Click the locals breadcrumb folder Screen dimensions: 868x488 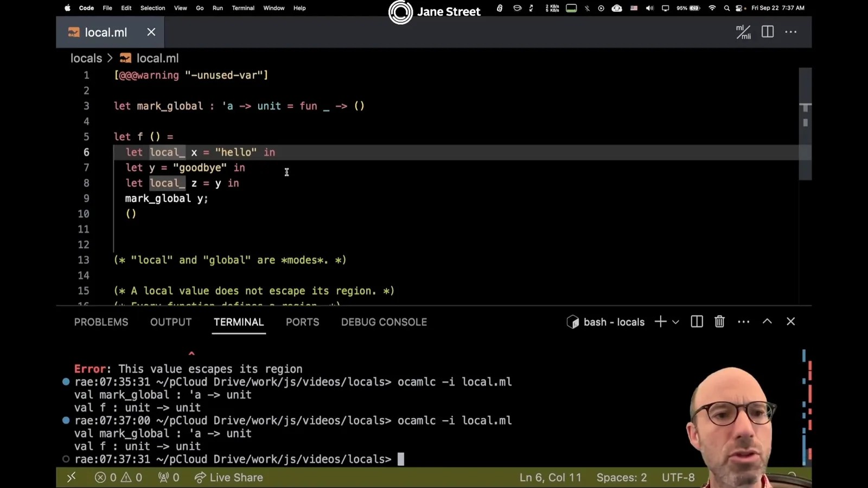point(86,58)
